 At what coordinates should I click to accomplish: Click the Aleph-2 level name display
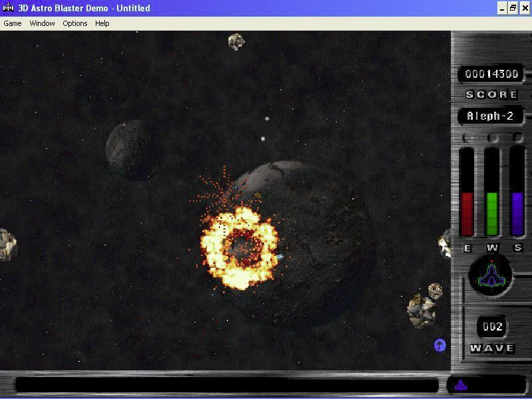[491, 116]
